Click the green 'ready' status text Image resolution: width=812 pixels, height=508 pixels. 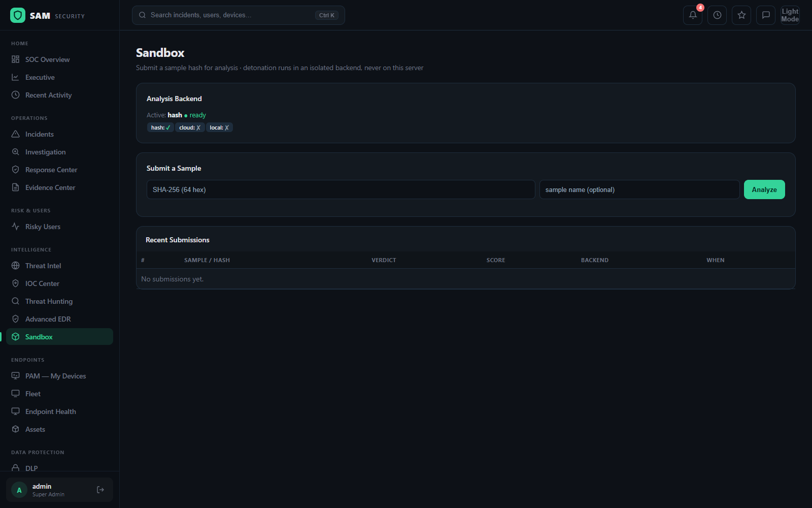[198, 115]
